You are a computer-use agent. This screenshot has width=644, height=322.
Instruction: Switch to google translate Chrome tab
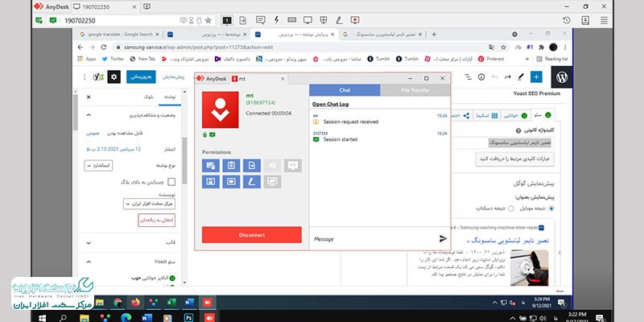[x=120, y=35]
